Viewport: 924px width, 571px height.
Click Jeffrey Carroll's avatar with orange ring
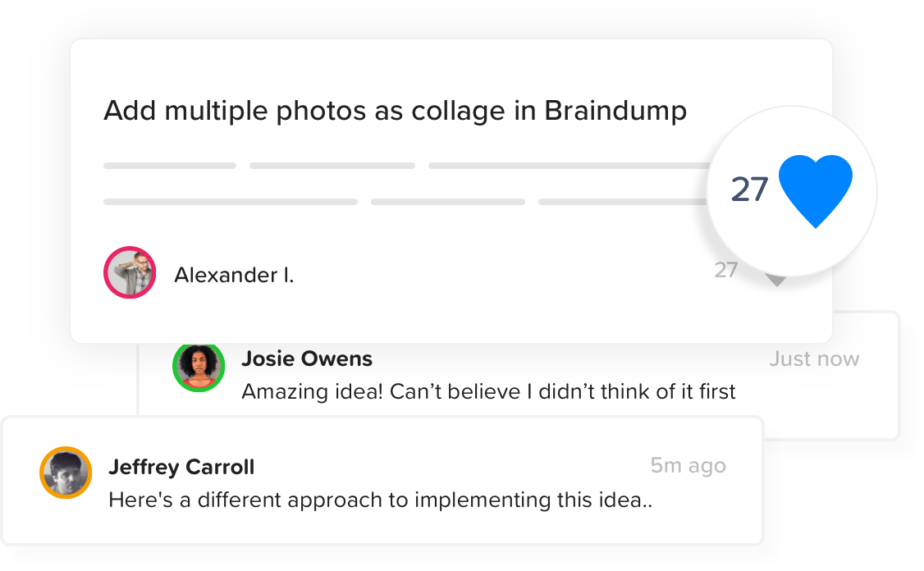coord(66,473)
